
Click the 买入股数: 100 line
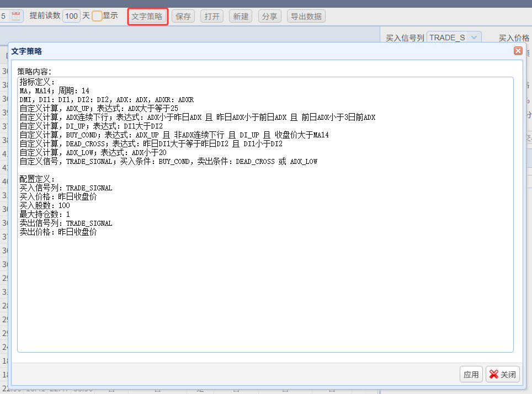[45, 205]
